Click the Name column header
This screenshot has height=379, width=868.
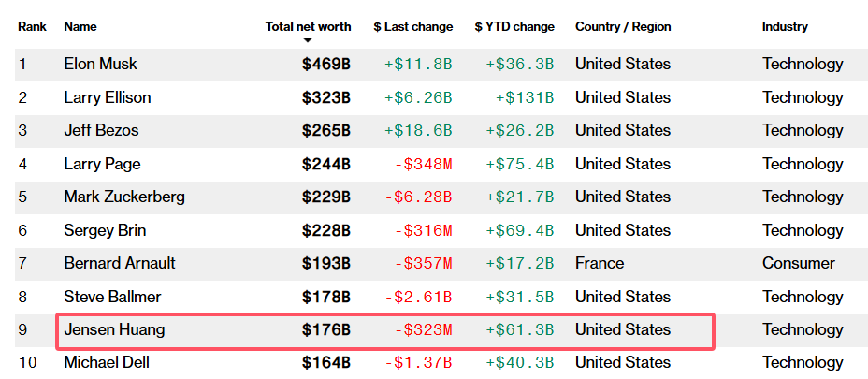pos(80,27)
